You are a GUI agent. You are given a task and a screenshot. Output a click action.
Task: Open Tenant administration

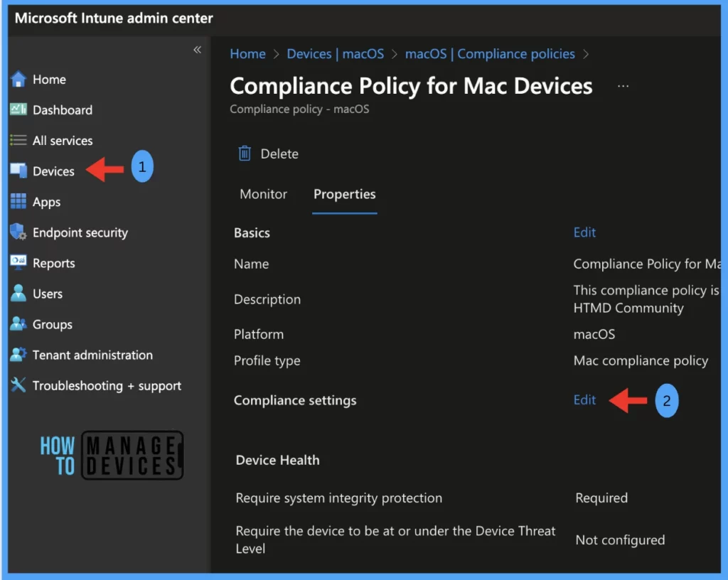click(x=92, y=355)
